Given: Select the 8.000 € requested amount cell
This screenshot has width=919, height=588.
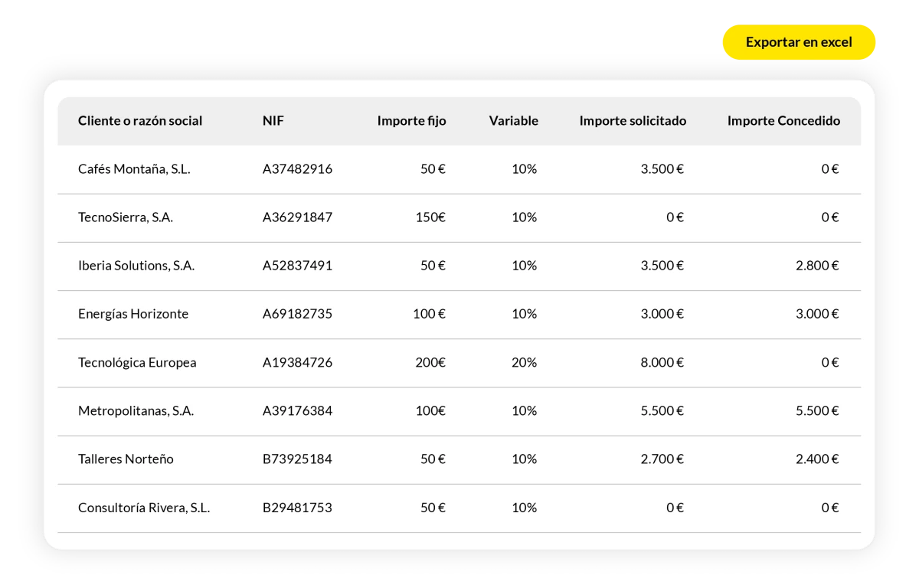Looking at the screenshot, I should pos(662,362).
